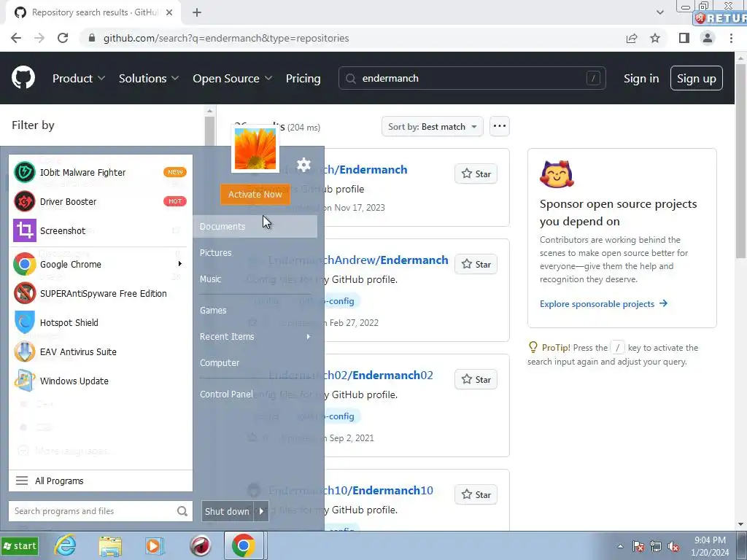The height and width of the screenshot is (560, 747).
Task: Show All Programs list
Action: [100, 481]
